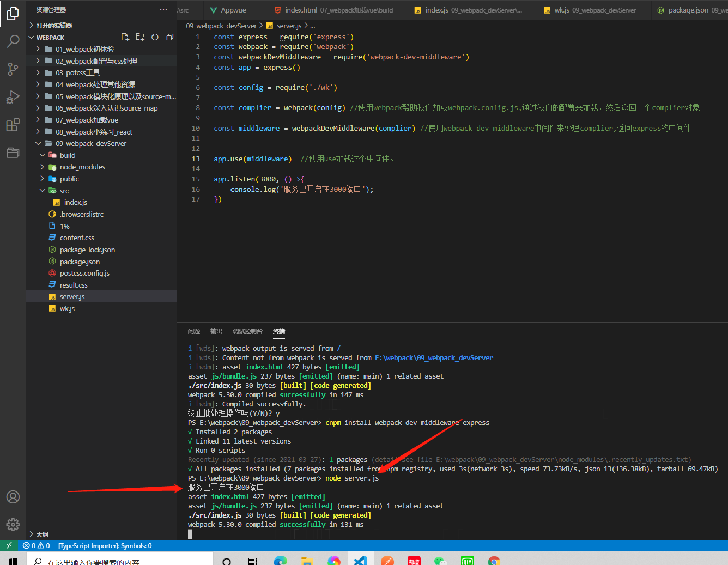Refresh the explorer file tree
The width and height of the screenshot is (728, 565).
click(154, 37)
